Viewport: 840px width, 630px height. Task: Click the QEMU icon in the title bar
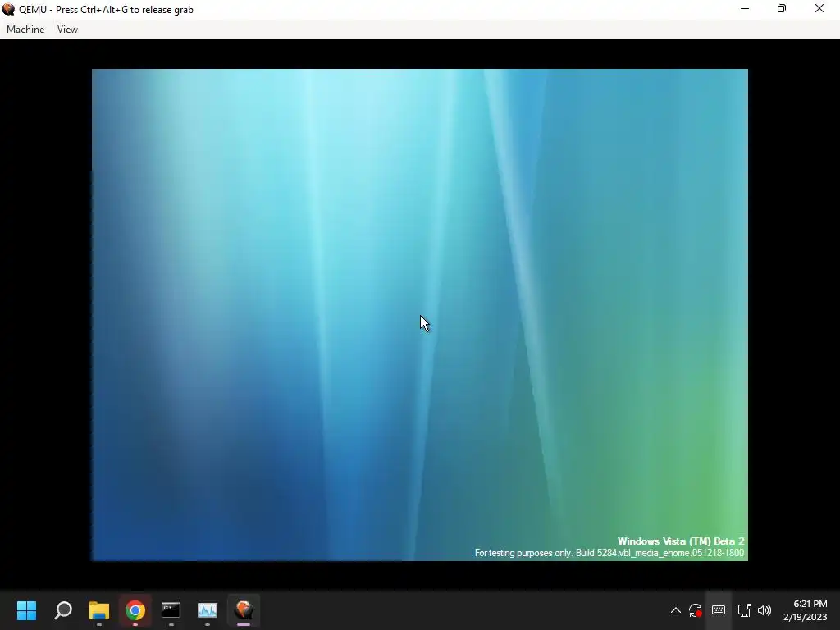8,9
